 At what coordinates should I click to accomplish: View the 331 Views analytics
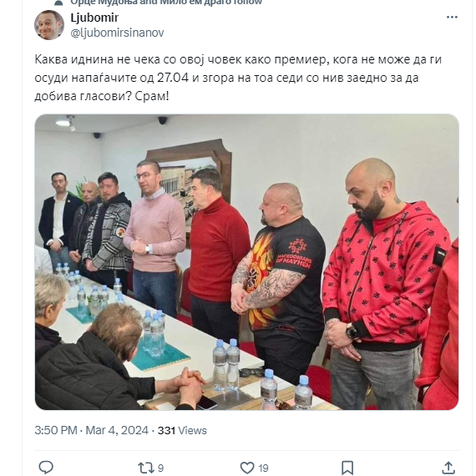coord(182,430)
